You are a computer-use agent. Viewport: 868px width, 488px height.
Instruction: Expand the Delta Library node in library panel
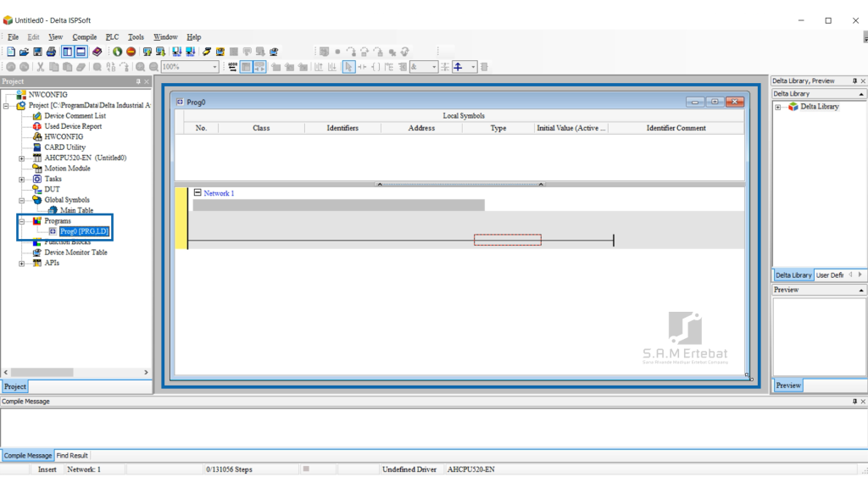click(x=778, y=107)
